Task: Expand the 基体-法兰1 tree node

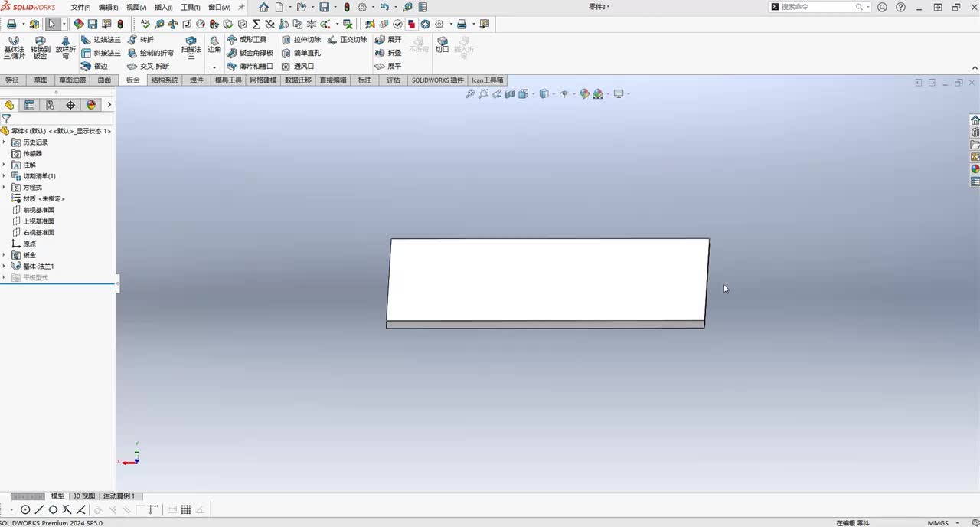Action: [x=4, y=266]
